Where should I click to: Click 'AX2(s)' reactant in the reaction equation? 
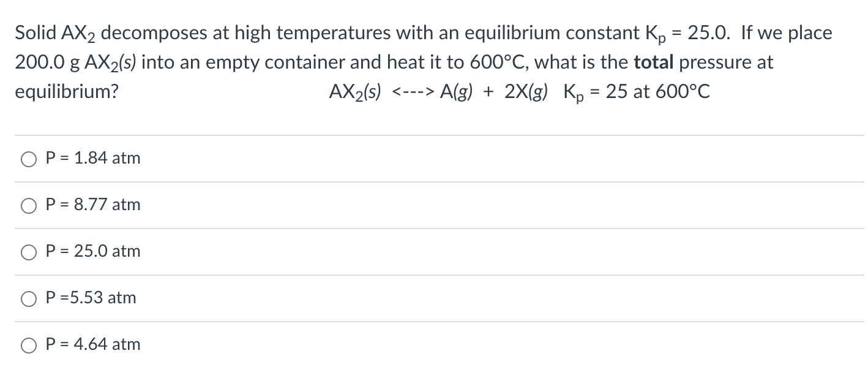[355, 93]
